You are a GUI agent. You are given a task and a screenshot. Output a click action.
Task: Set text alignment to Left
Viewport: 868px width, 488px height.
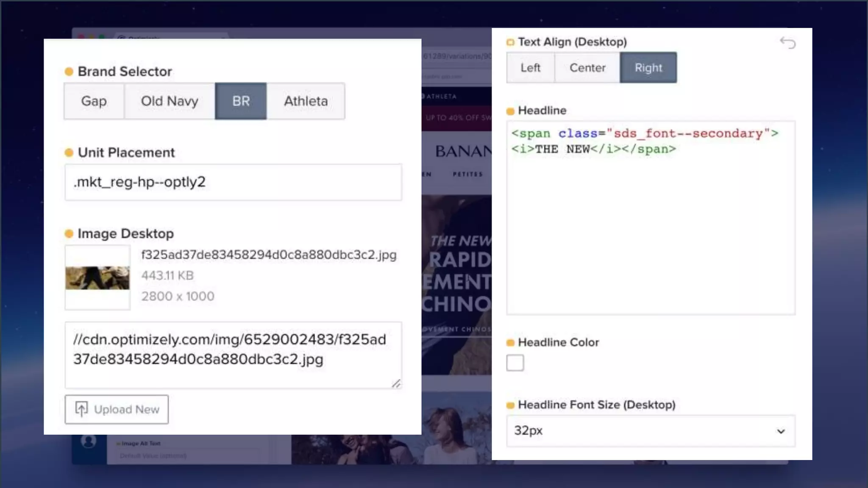tap(530, 68)
